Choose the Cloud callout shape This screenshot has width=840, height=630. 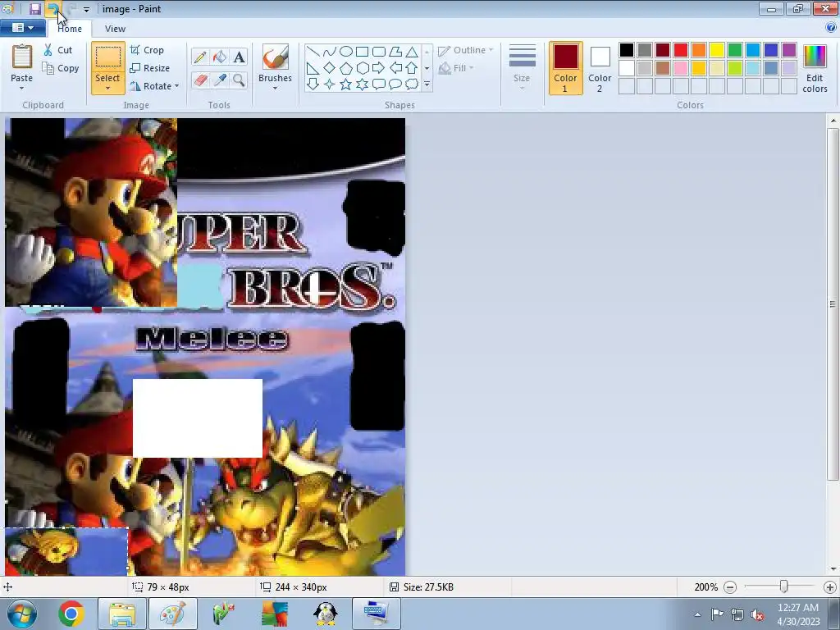[x=412, y=84]
